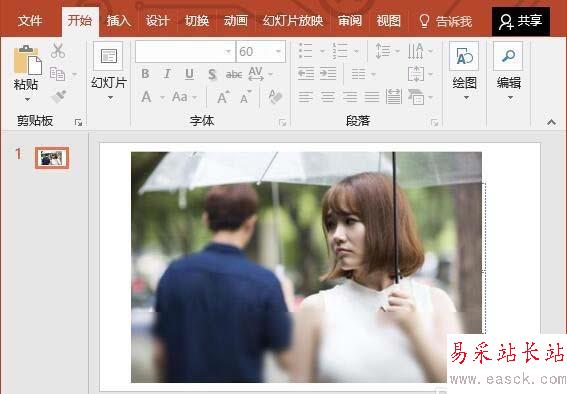This screenshot has width=567, height=394.
Task: Open the 字体 dialog launcher
Action: point(282,123)
